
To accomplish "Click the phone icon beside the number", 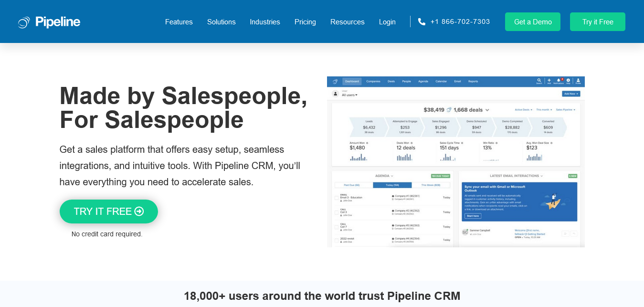I will 422,22.
